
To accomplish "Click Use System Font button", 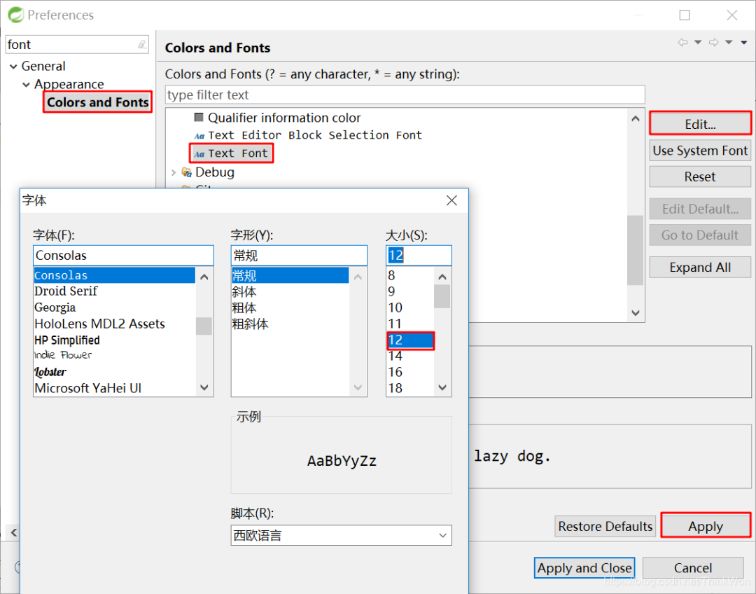I will click(700, 151).
